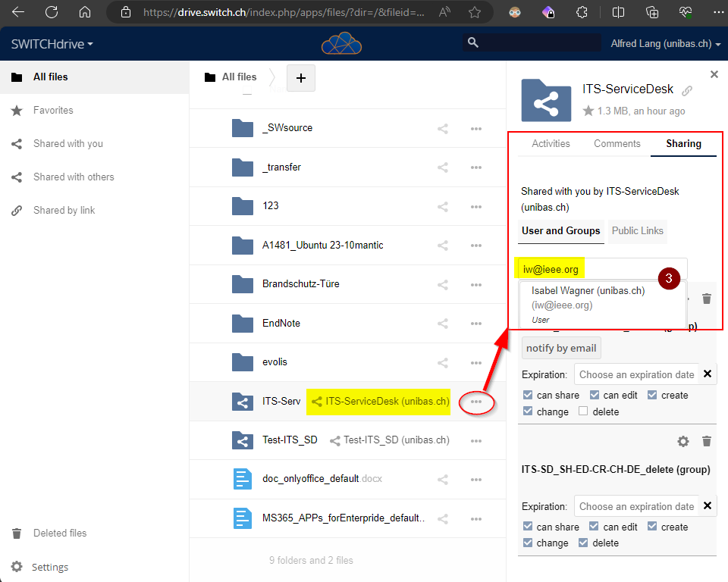
Task: Open Deleted files in sidebar
Action: point(94,533)
